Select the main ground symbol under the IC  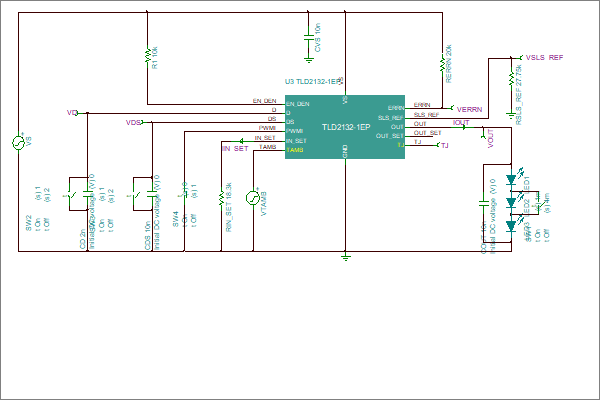(346, 257)
